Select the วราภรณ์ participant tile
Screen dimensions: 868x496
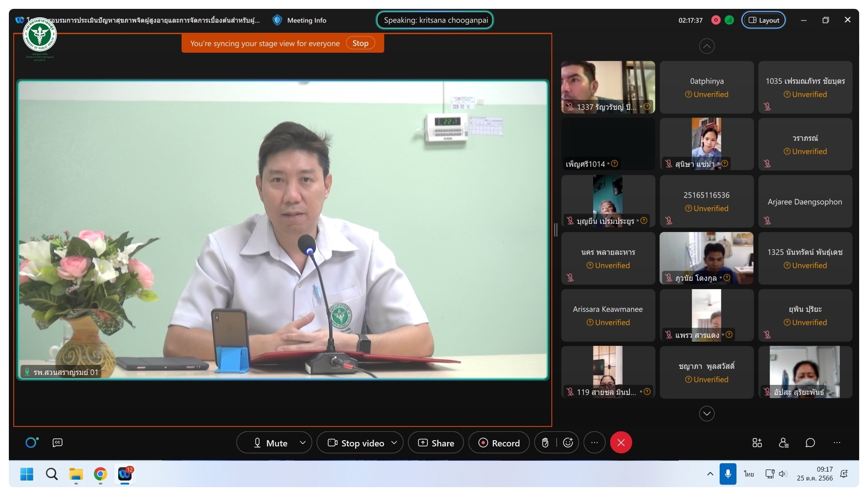point(805,144)
